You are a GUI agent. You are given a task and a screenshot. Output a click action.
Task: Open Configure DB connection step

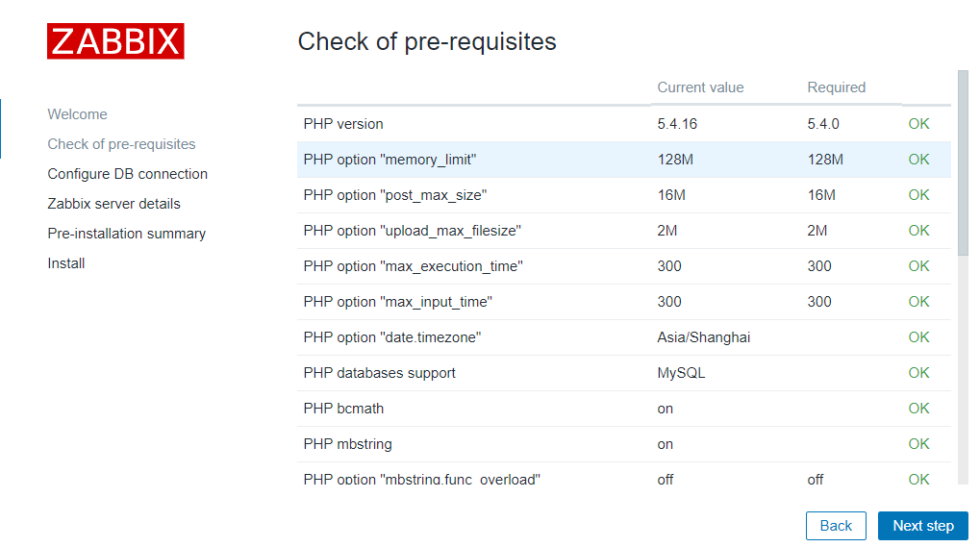coord(127,174)
